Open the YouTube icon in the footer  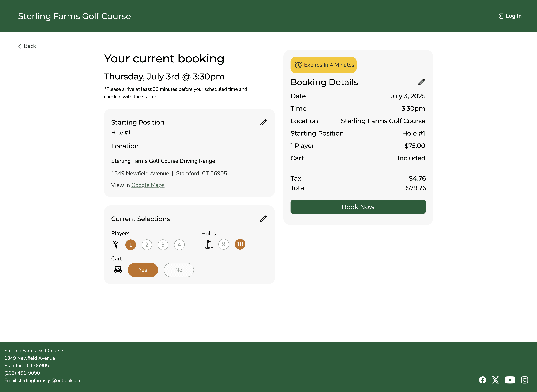[510, 380]
